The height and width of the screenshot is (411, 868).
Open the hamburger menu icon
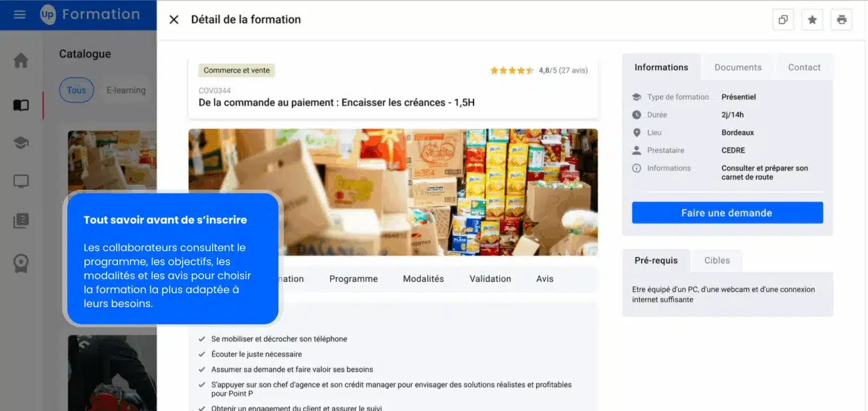[x=20, y=15]
